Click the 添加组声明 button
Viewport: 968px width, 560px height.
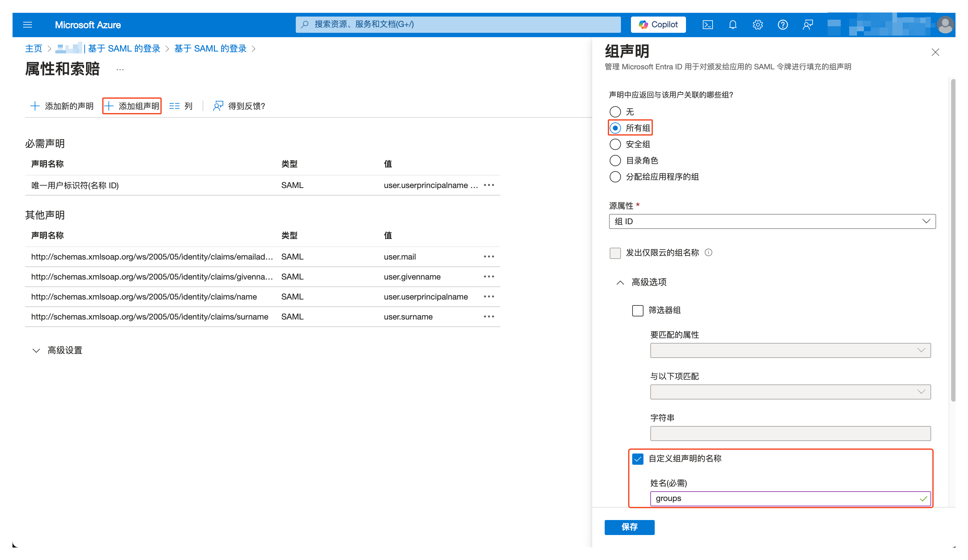pos(132,106)
